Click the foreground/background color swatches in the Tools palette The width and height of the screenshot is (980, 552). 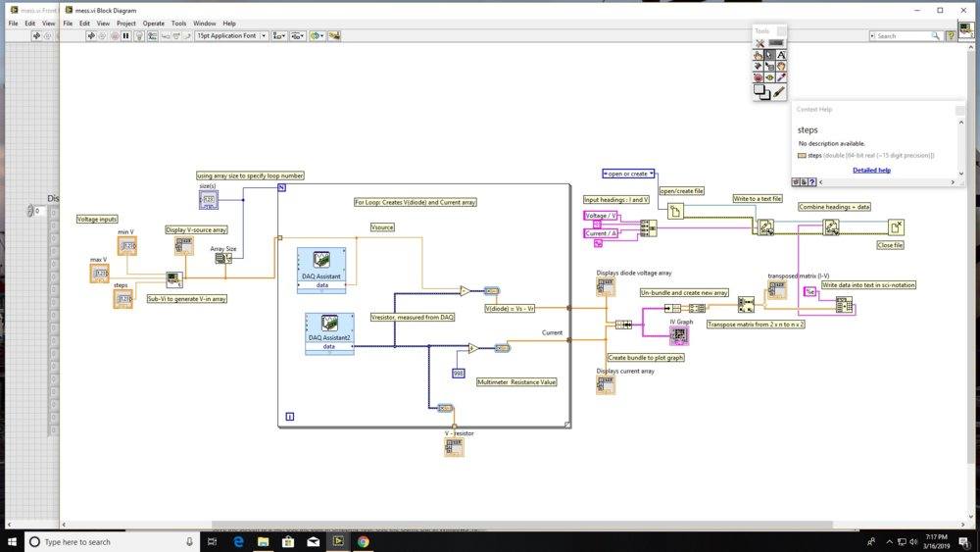click(x=761, y=92)
